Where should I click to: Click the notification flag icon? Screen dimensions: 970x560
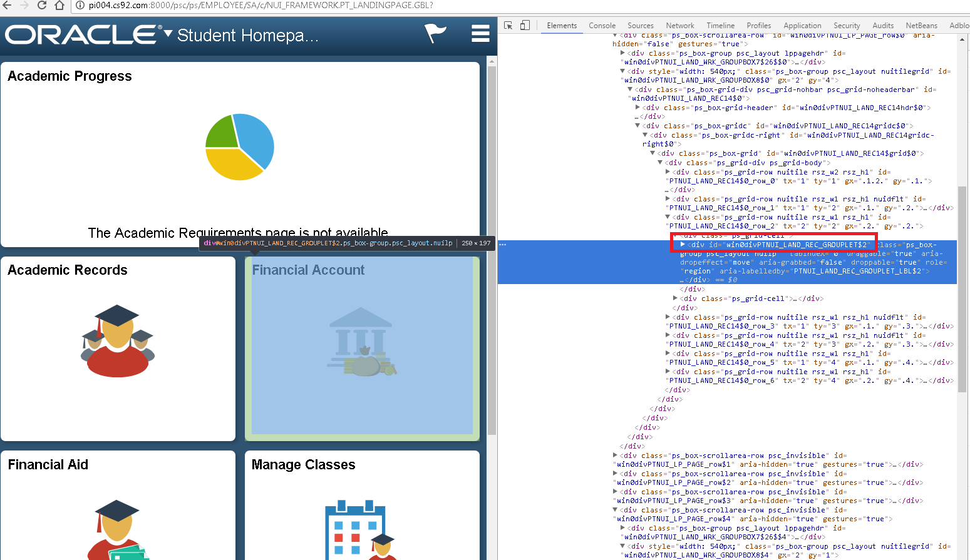click(x=435, y=33)
